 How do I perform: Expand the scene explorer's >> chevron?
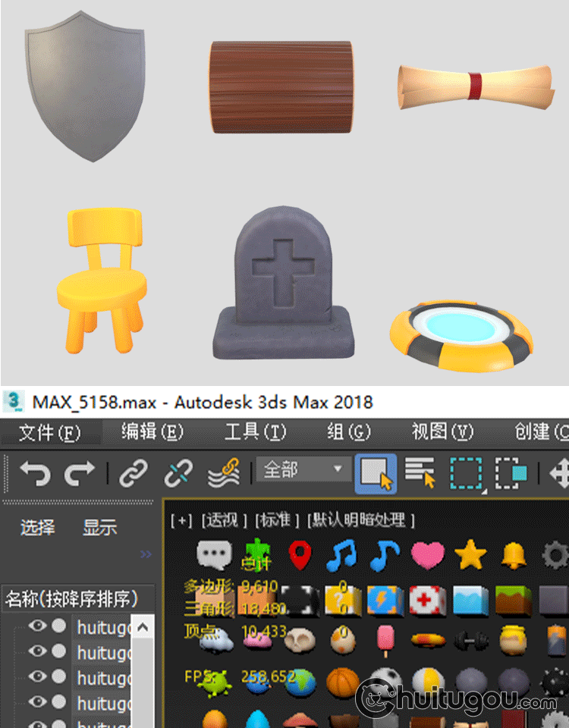[x=146, y=554]
